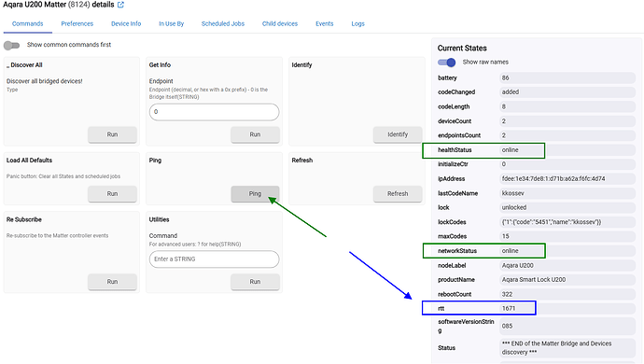Select the endpointsCount value
The width and height of the screenshot is (644, 364).
(x=567, y=135)
